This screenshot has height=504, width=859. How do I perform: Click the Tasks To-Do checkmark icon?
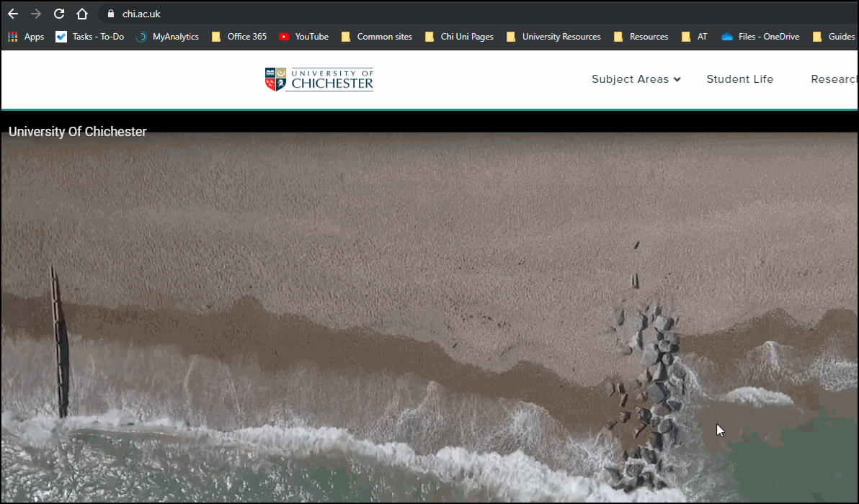pos(61,37)
